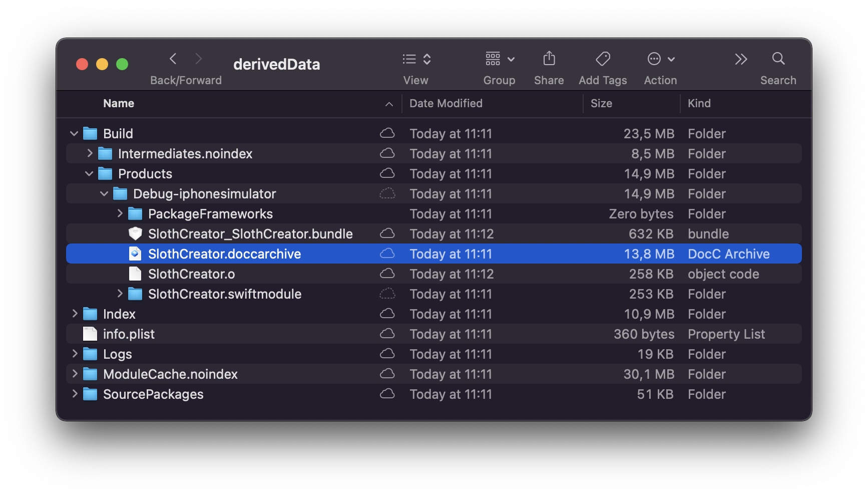Click the SlothCreator_SlothCreator.bundle shield icon
This screenshot has height=495, width=868.
pyautogui.click(x=135, y=234)
